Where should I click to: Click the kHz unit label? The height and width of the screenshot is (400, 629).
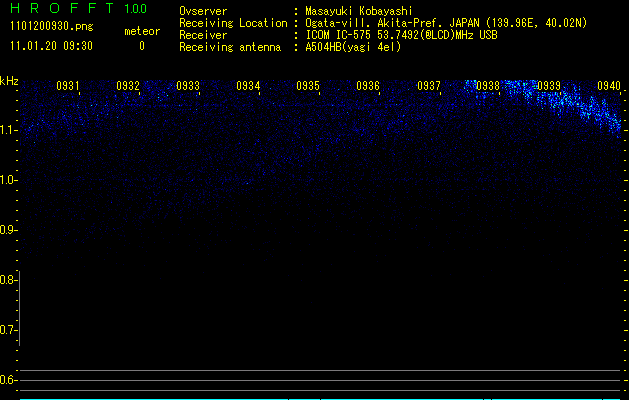[x=9, y=81]
